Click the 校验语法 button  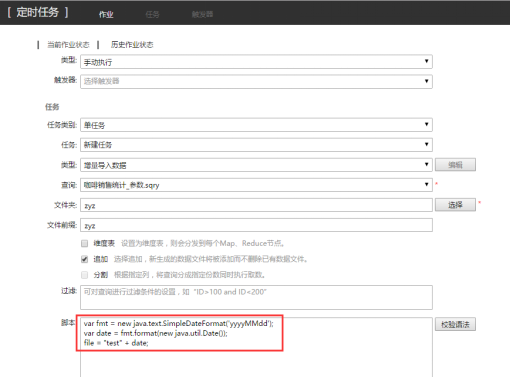[455, 324]
